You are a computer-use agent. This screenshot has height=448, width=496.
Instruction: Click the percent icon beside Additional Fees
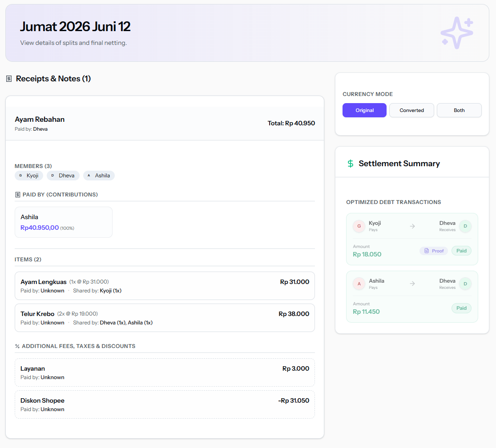(17, 346)
